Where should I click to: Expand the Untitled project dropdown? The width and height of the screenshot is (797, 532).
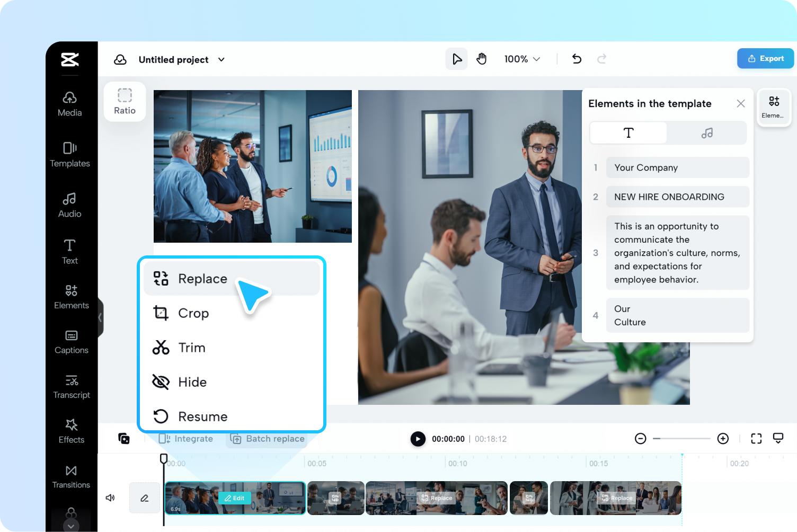pyautogui.click(x=222, y=59)
